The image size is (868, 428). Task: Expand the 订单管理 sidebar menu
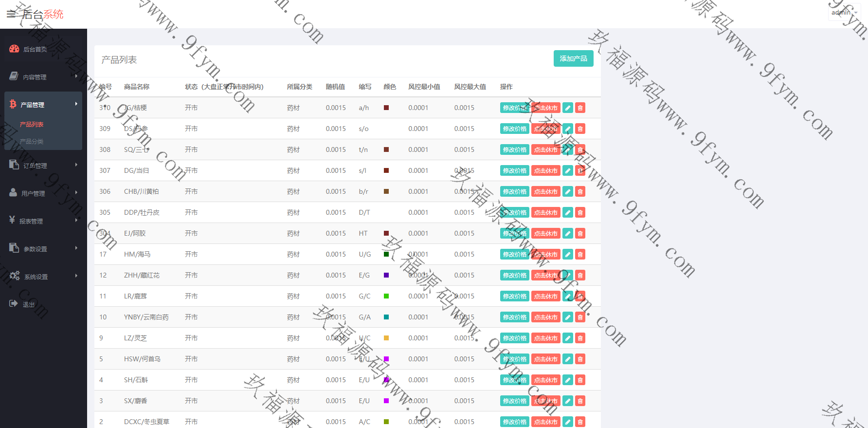coord(43,166)
